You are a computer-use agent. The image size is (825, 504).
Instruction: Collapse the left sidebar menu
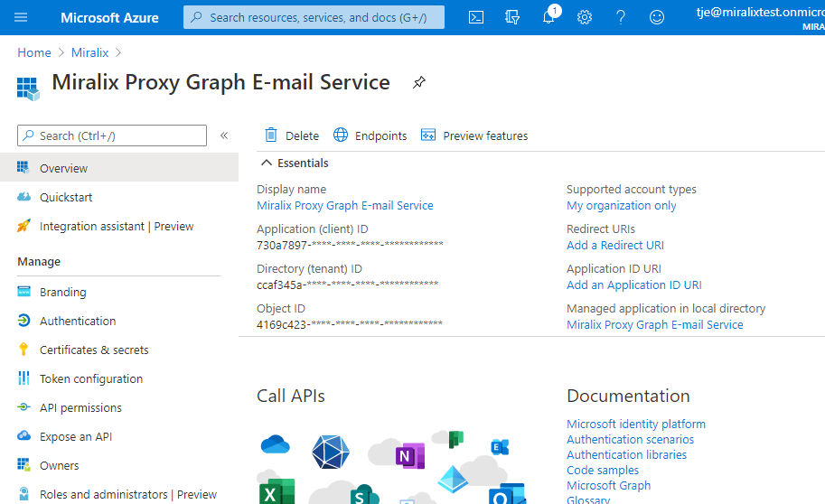click(224, 135)
